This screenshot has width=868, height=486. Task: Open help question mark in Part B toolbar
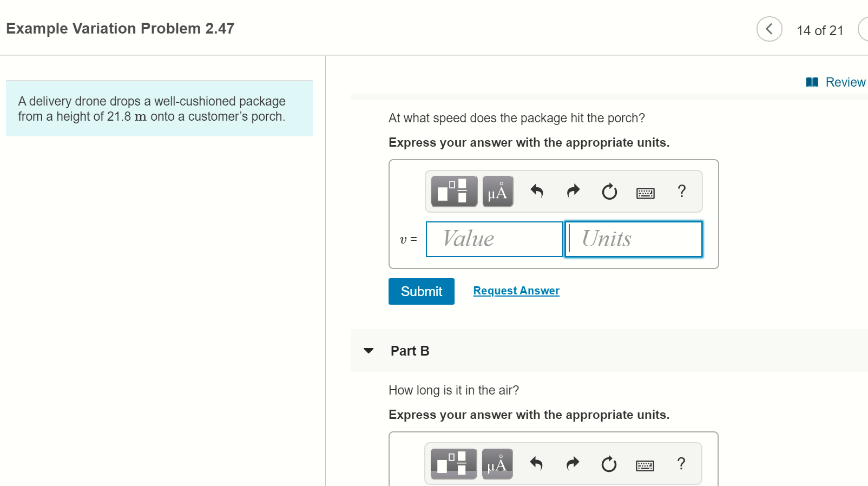click(x=681, y=463)
